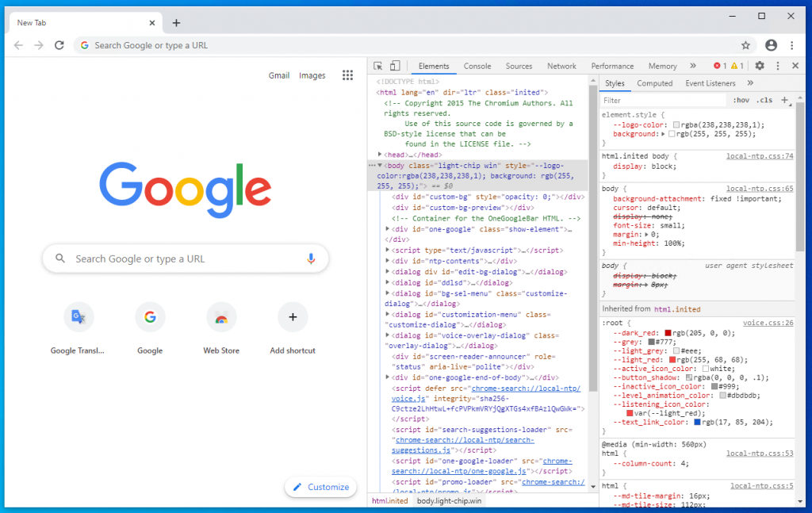The image size is (812, 513).
Task: Go forward in browser history
Action: 39,45
